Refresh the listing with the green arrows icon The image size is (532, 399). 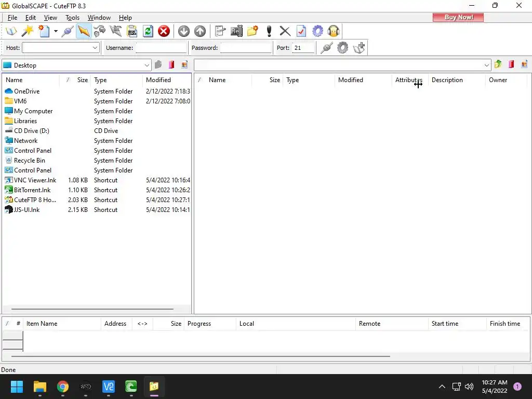[x=148, y=31]
